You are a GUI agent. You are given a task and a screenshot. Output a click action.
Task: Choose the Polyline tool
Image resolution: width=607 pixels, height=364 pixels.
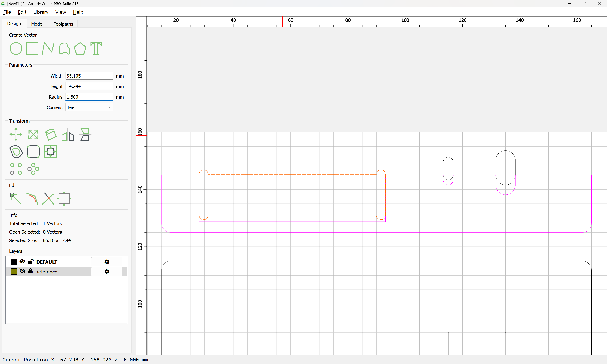tap(48, 48)
